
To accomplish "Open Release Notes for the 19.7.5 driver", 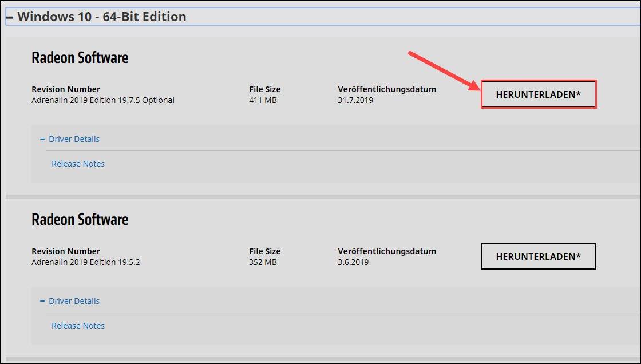I will coord(78,164).
